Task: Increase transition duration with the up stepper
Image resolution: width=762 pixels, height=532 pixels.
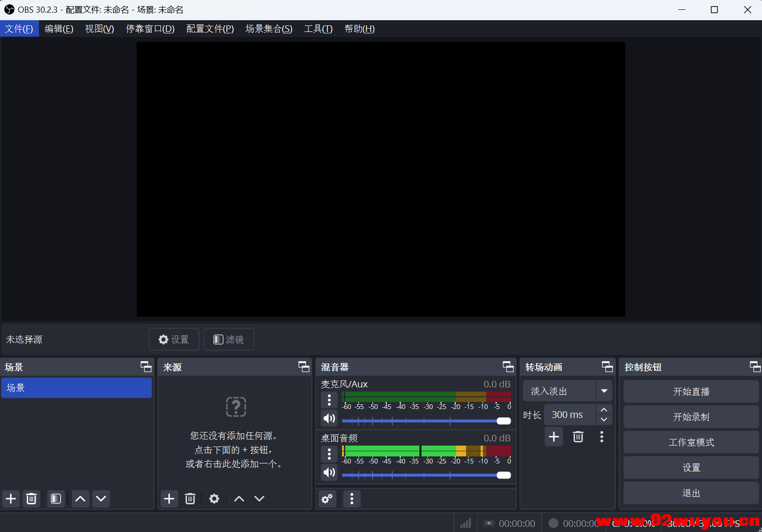Action: pos(604,409)
